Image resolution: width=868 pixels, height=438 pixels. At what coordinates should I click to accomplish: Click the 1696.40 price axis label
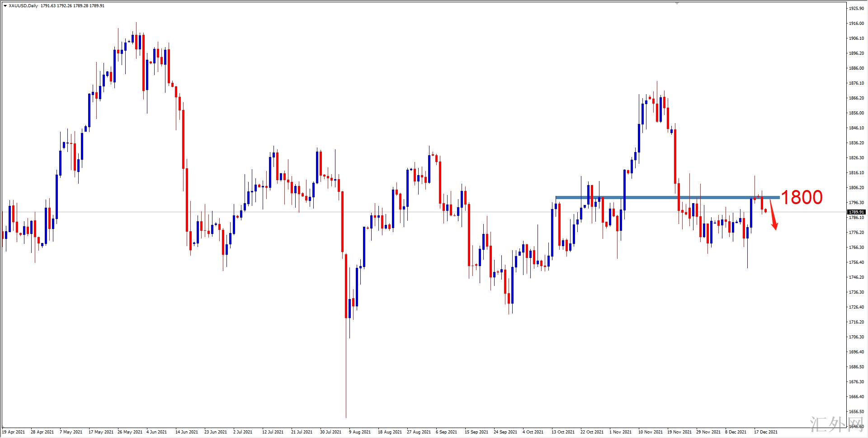click(856, 352)
